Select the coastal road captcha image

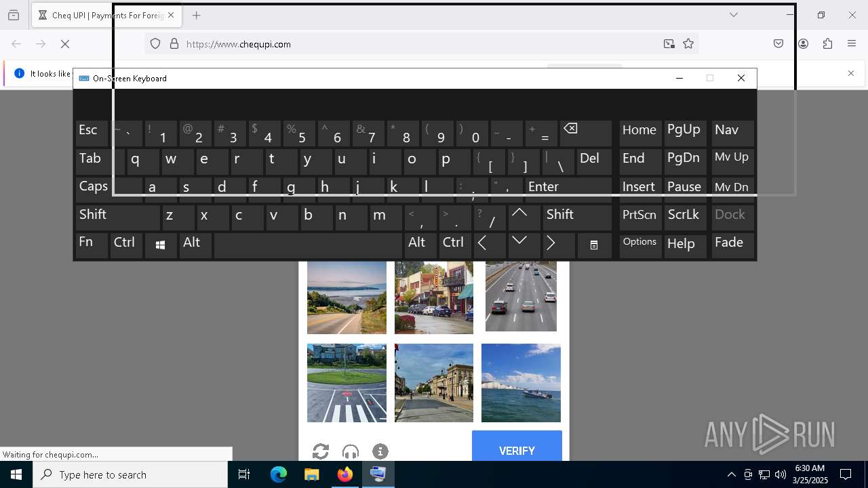point(347,298)
